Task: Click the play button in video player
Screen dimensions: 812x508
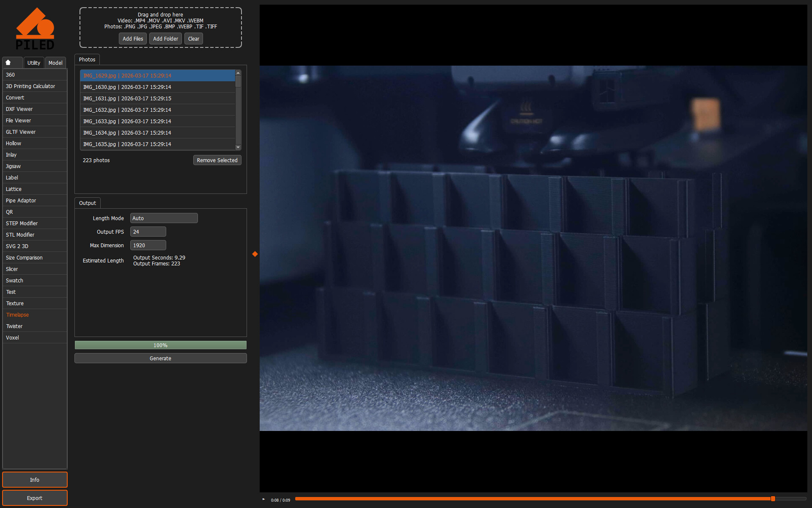Action: coord(263,500)
